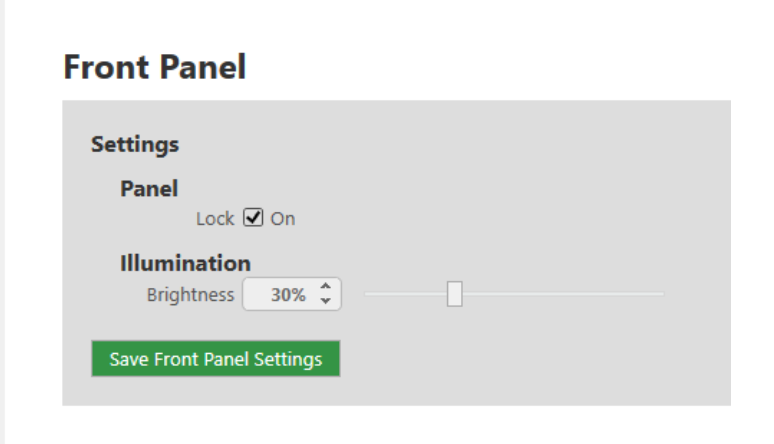
Task: Click midpoint of the Brightness slider track
Action: [514, 294]
